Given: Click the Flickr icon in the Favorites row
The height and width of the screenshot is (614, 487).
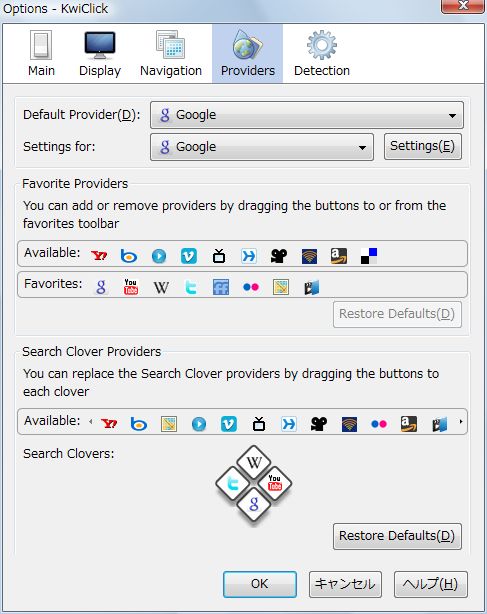Looking at the screenshot, I should [x=251, y=287].
